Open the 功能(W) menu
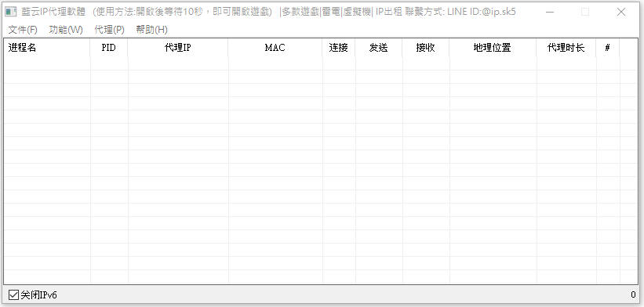Screen dimensions: 644x307 point(66,30)
